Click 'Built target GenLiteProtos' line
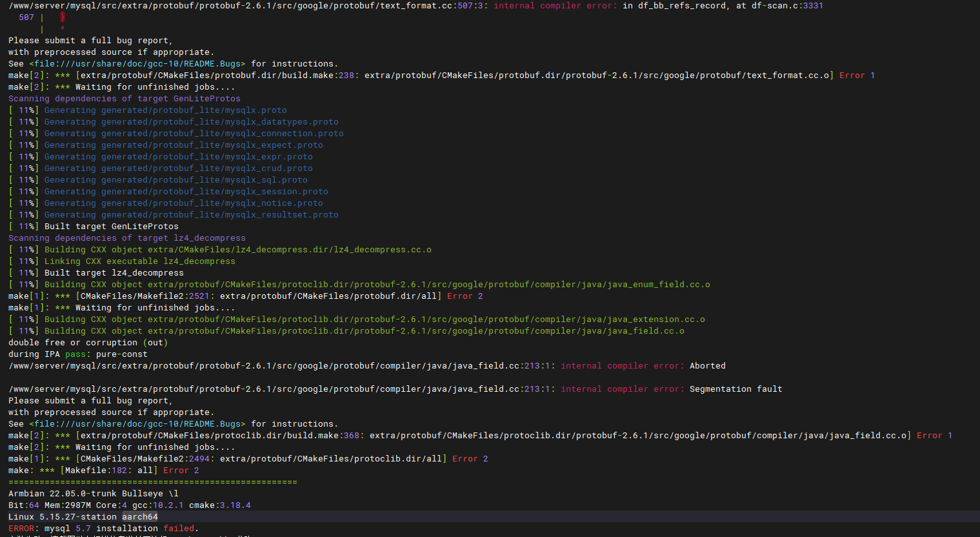The height and width of the screenshot is (537, 980). click(x=94, y=227)
